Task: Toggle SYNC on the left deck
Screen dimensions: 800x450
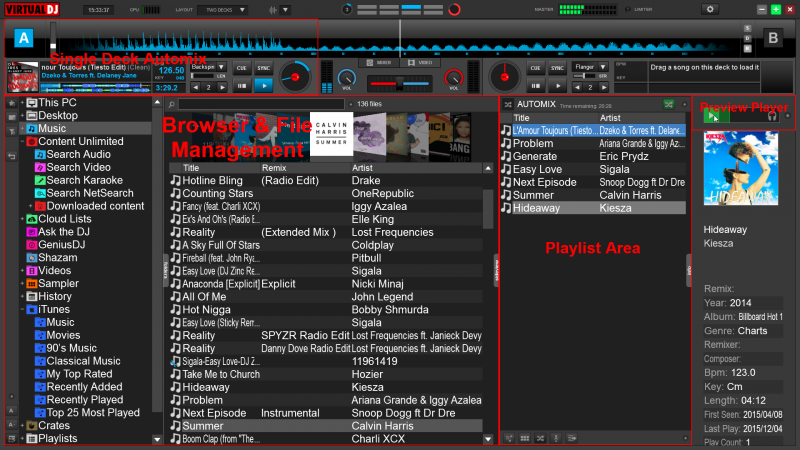Action: coord(263,68)
